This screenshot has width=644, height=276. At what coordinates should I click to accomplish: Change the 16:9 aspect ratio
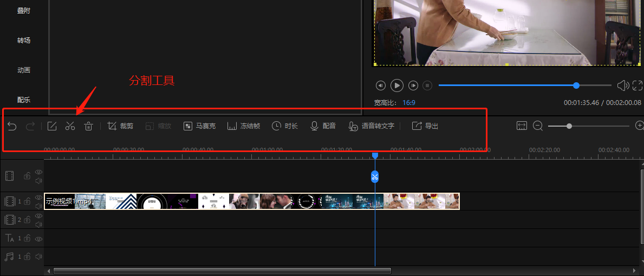[x=408, y=102]
